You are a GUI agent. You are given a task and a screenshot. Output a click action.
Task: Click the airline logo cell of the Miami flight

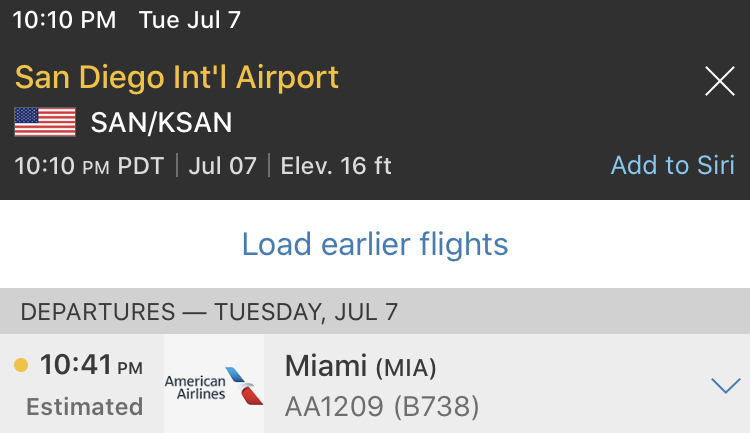[214, 384]
